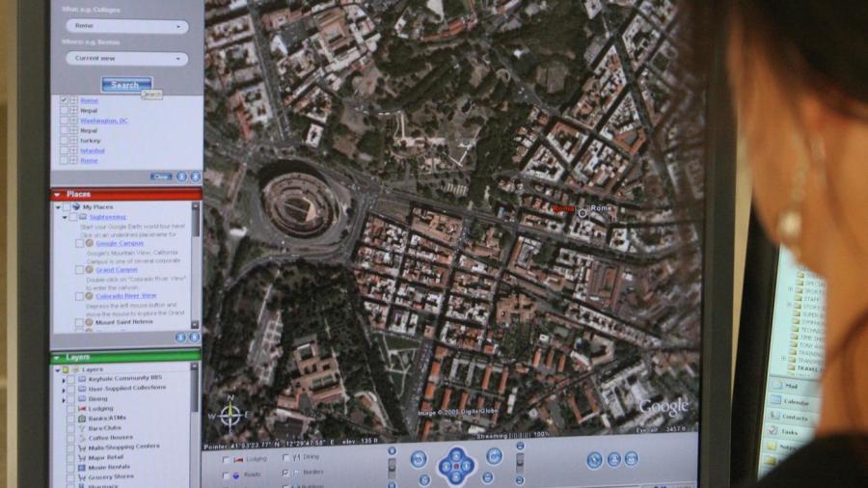Click the first round tool button at right
The image size is (868, 488).
coord(594,460)
